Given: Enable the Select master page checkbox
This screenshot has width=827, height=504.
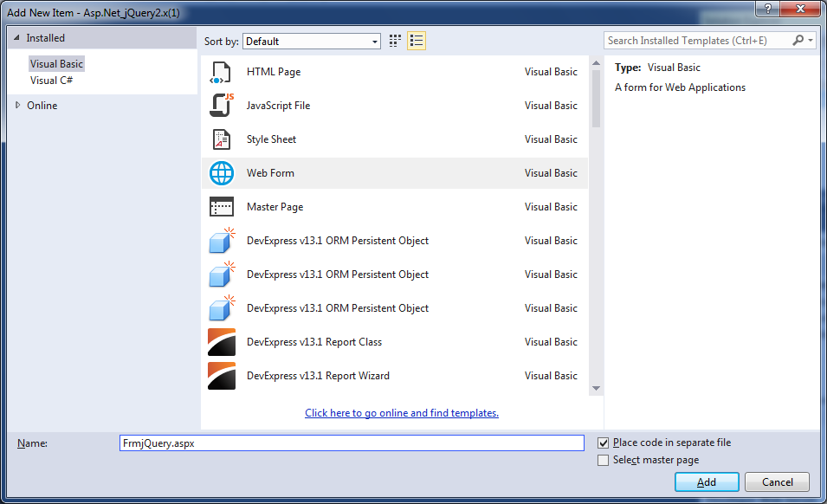Looking at the screenshot, I should pyautogui.click(x=604, y=461).
